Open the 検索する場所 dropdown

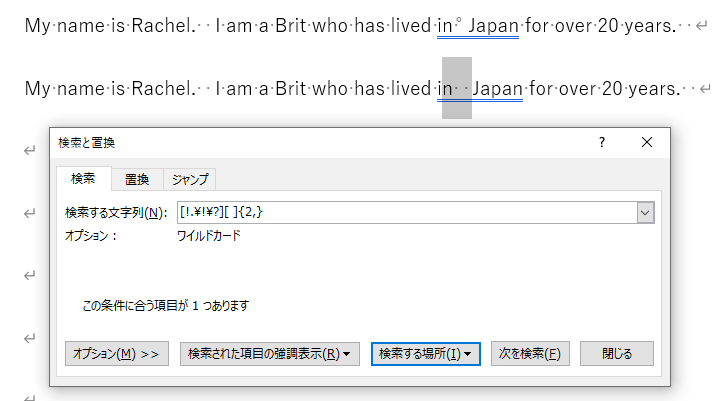click(x=426, y=354)
